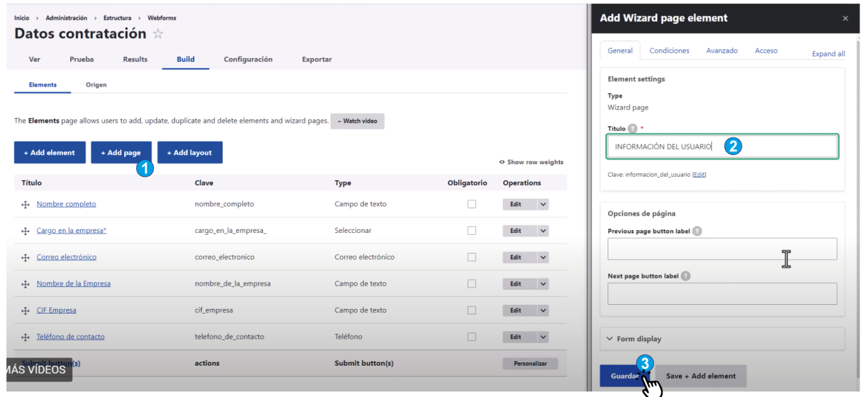Click the Título input field
868x397 pixels.
coord(722,147)
